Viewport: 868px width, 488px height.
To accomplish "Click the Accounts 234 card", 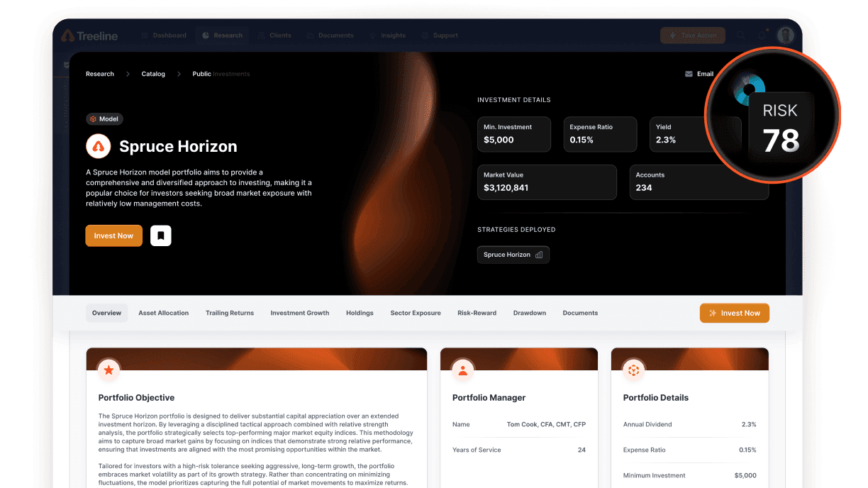I will click(x=699, y=182).
